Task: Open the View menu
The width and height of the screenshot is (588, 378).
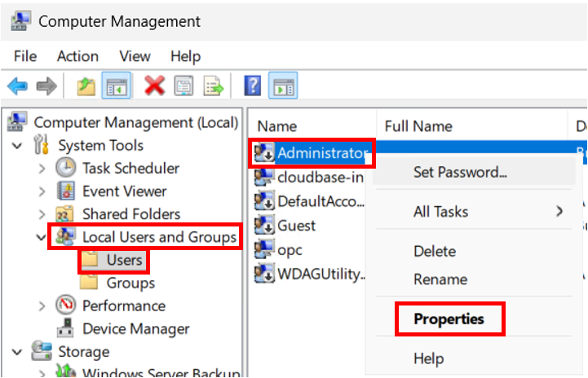Action: [x=135, y=56]
